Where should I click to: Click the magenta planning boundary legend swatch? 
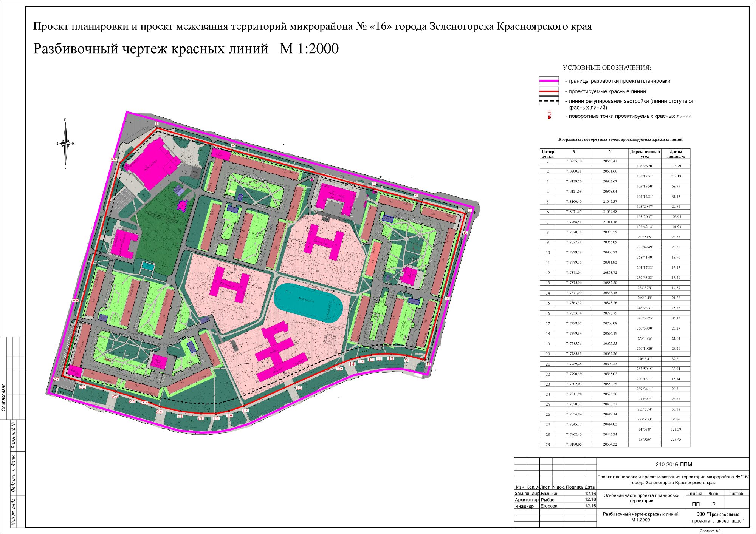coord(548,81)
